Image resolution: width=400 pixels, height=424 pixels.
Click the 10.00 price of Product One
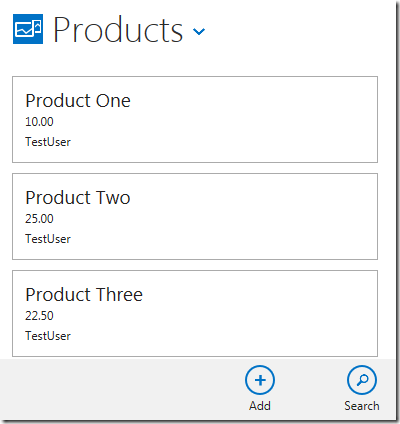(39, 122)
